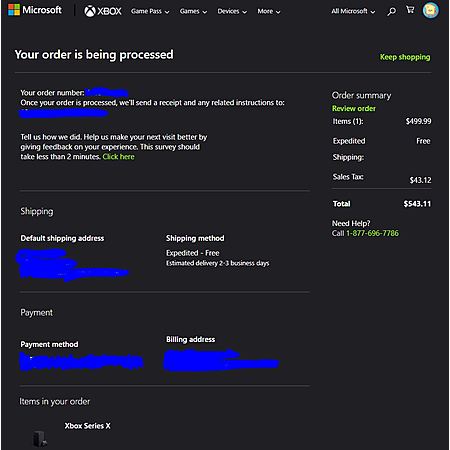The height and width of the screenshot is (450, 450).
Task: Expand the Game Pass menu
Action: (x=150, y=11)
